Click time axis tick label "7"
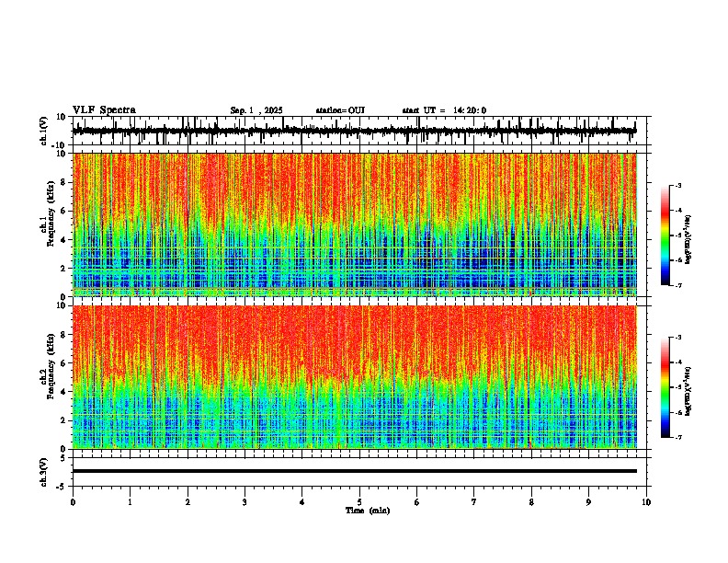This screenshot has height=563, width=728. click(x=474, y=502)
